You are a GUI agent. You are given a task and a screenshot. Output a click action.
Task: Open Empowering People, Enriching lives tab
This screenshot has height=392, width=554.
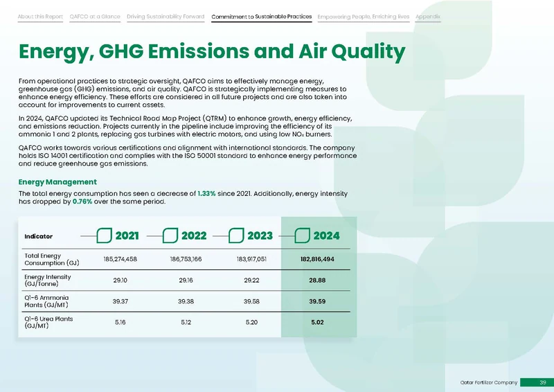[x=363, y=17]
